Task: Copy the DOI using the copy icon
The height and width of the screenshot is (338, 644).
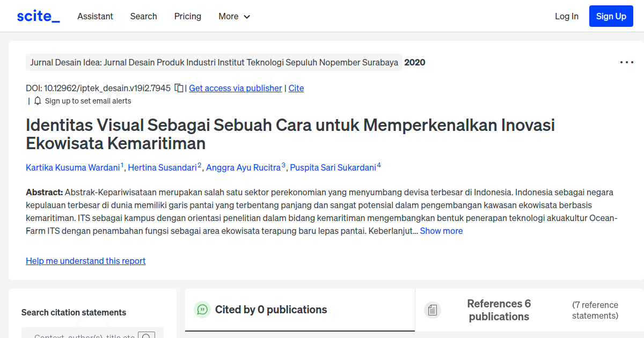Action: coord(179,88)
